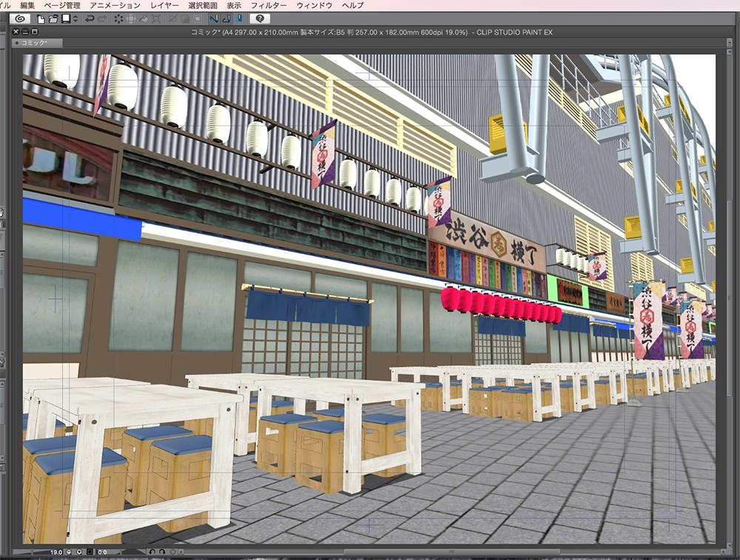
Task: Collapse the bottom bar with the small arrow
Action: [181, 553]
